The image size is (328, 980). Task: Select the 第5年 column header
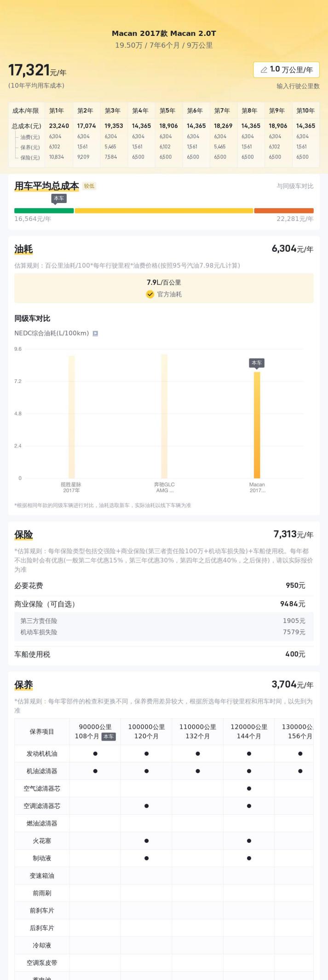point(167,111)
